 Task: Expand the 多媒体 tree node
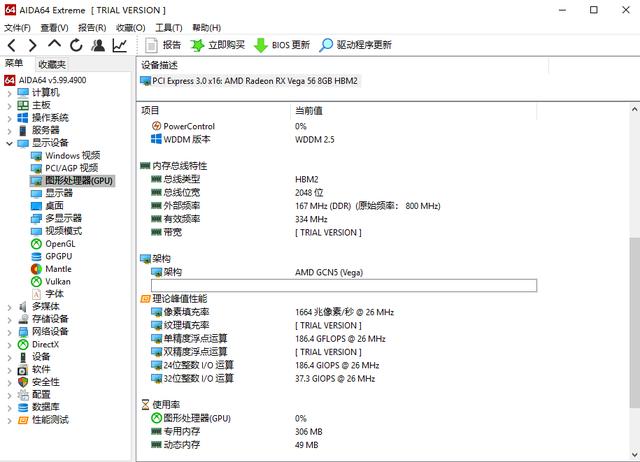pyautogui.click(x=9, y=307)
